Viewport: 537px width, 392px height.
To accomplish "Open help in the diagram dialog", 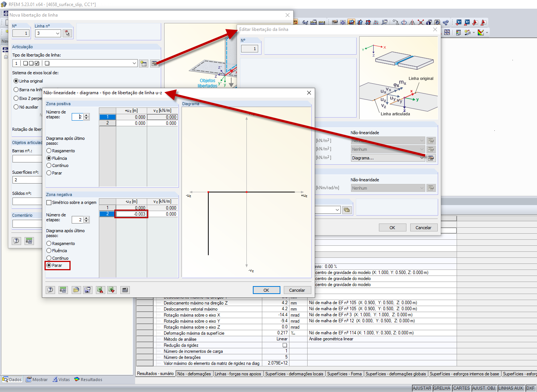I will click(51, 290).
